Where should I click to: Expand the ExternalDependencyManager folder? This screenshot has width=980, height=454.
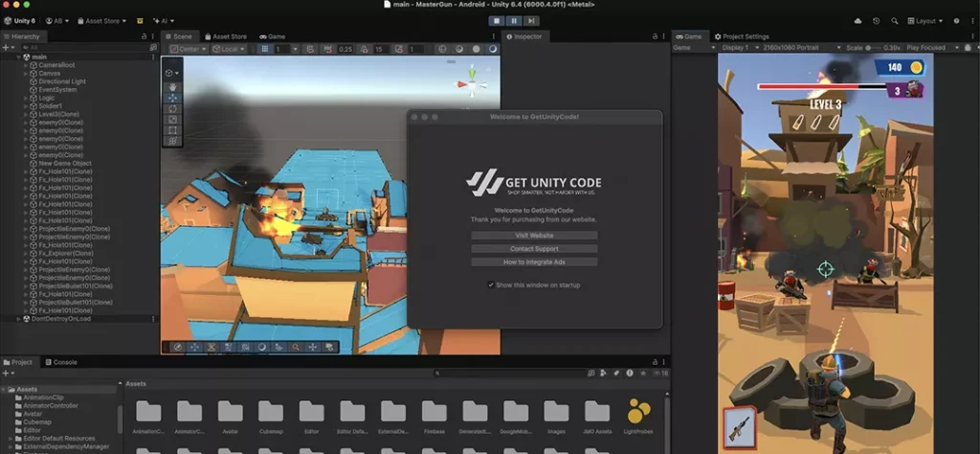point(11,446)
